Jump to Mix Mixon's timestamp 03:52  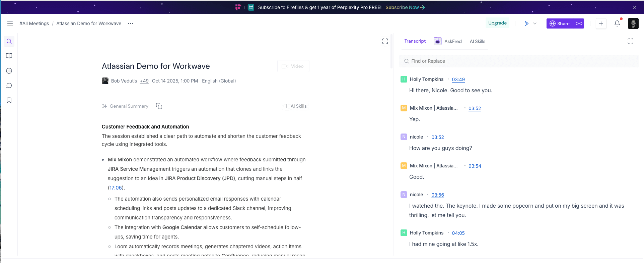[x=475, y=108]
